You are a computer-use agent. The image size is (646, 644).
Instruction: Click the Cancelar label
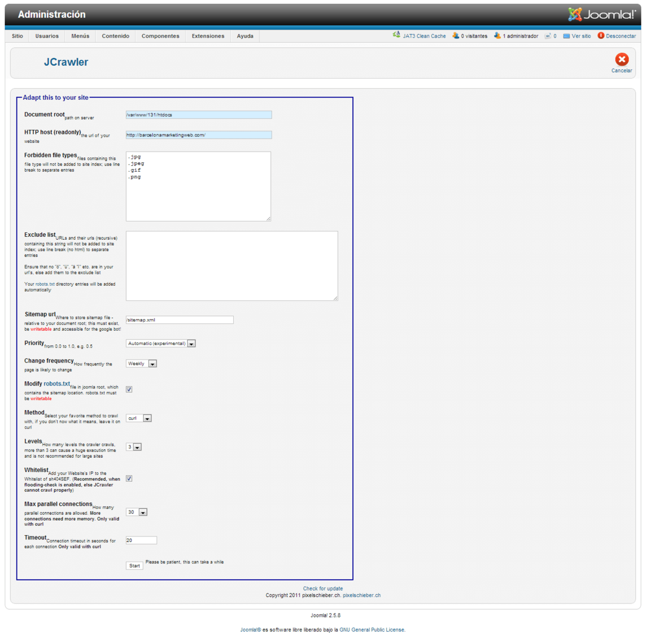622,71
